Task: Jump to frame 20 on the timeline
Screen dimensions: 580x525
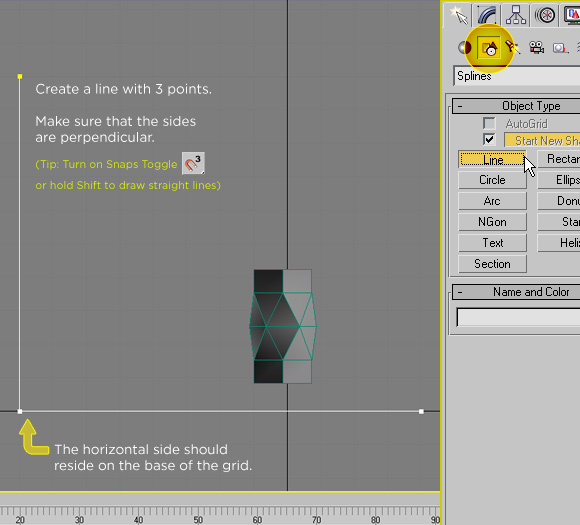Action: point(20,520)
